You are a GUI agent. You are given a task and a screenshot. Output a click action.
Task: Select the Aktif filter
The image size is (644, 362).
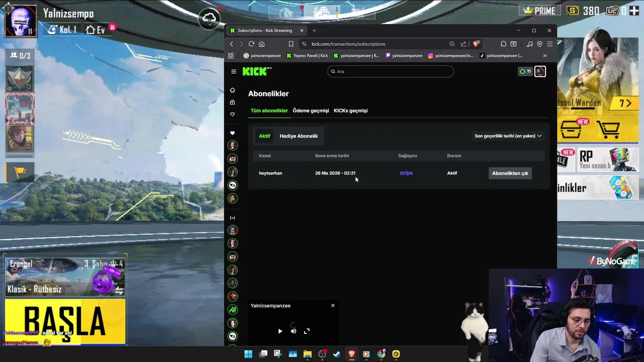click(265, 136)
